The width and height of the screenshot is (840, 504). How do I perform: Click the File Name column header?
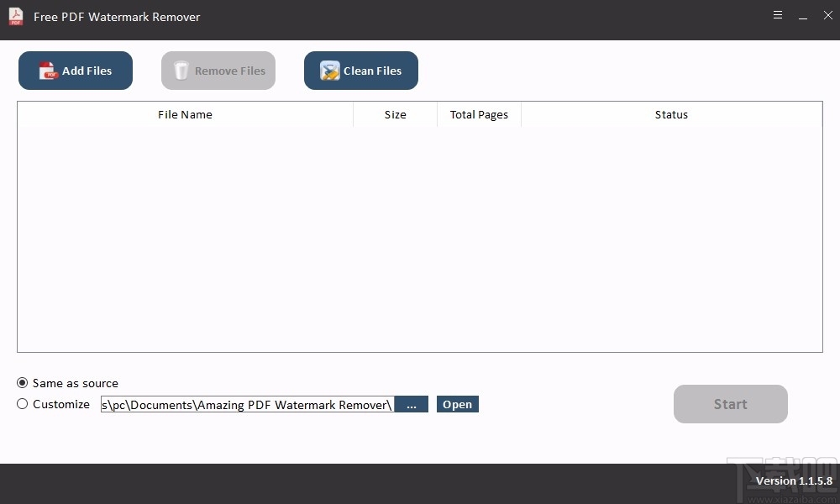click(185, 114)
